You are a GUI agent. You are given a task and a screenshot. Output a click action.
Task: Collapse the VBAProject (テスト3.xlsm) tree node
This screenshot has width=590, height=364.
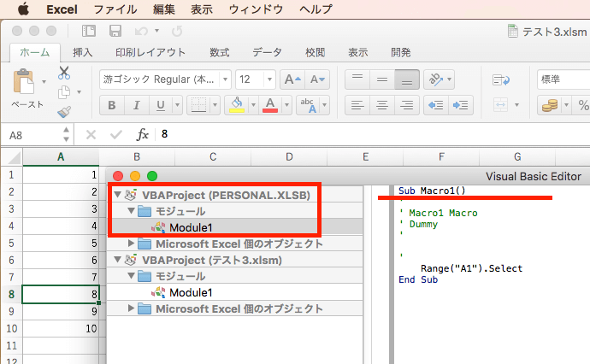click(117, 260)
